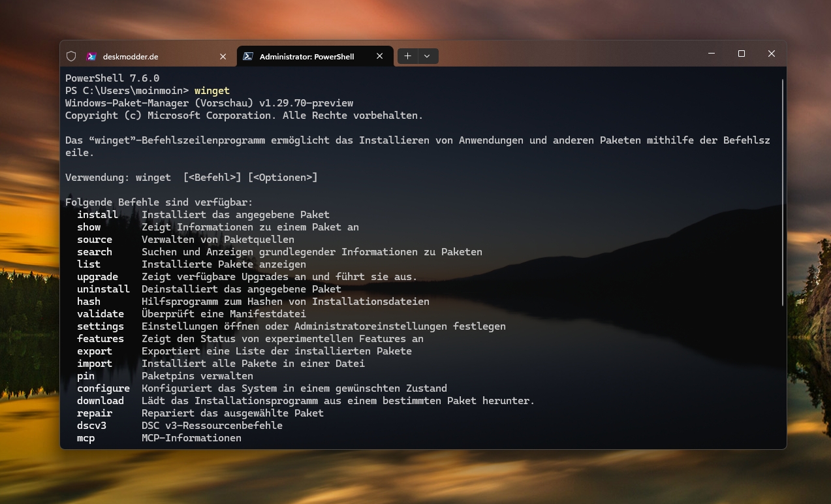Screen dimensions: 831x504
Task: Close the deskmodder.de tab
Action: pos(223,57)
